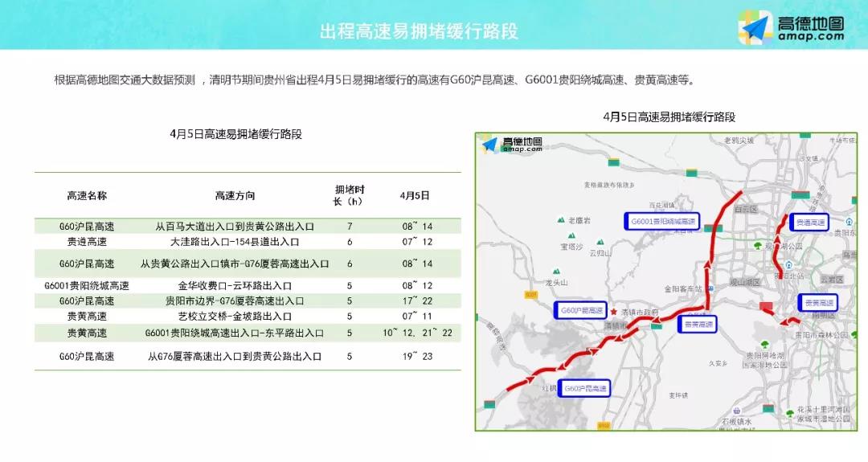Click the G6001贵阳绕城高速 name cell in table
868x462 pixels.
(x=87, y=285)
